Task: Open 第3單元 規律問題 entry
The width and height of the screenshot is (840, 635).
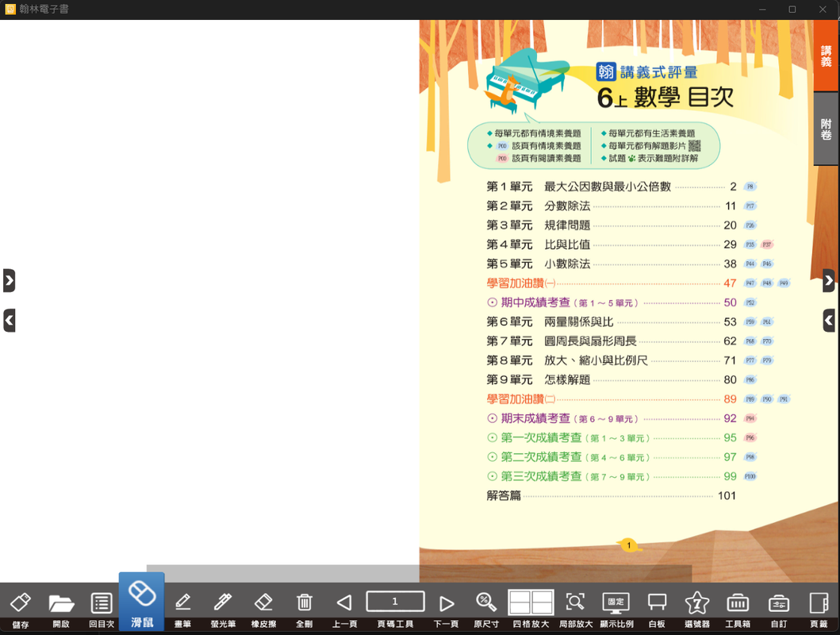Action: (x=612, y=225)
